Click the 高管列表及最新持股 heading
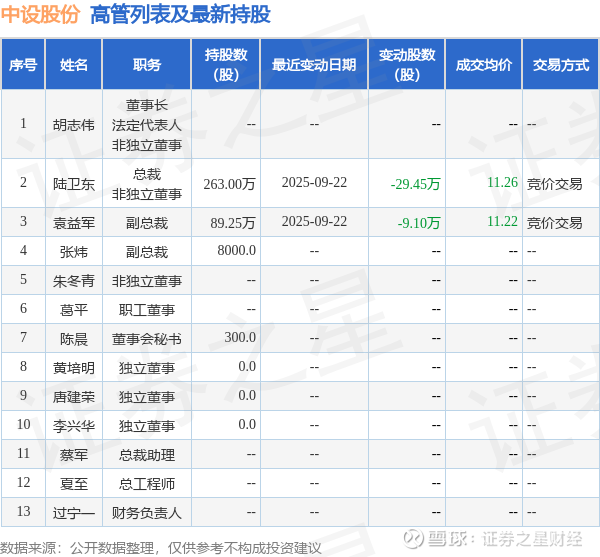Screen dimensions: 600x557 point(180,15)
